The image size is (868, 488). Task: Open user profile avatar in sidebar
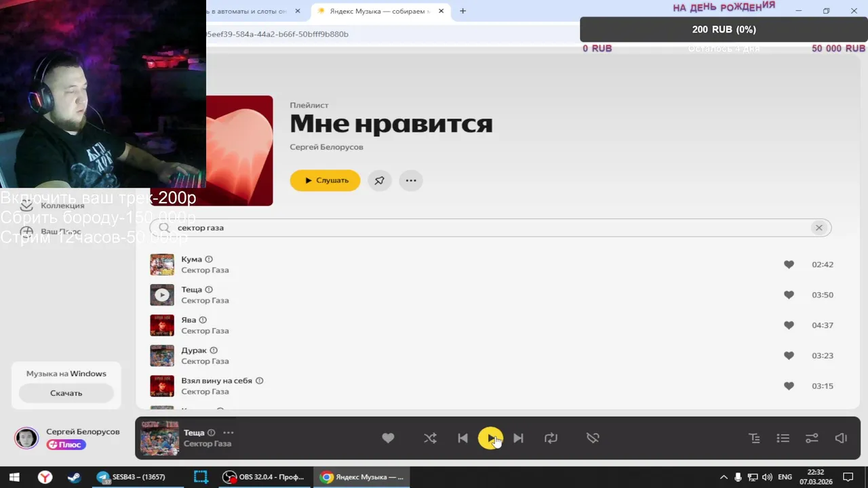pyautogui.click(x=26, y=438)
